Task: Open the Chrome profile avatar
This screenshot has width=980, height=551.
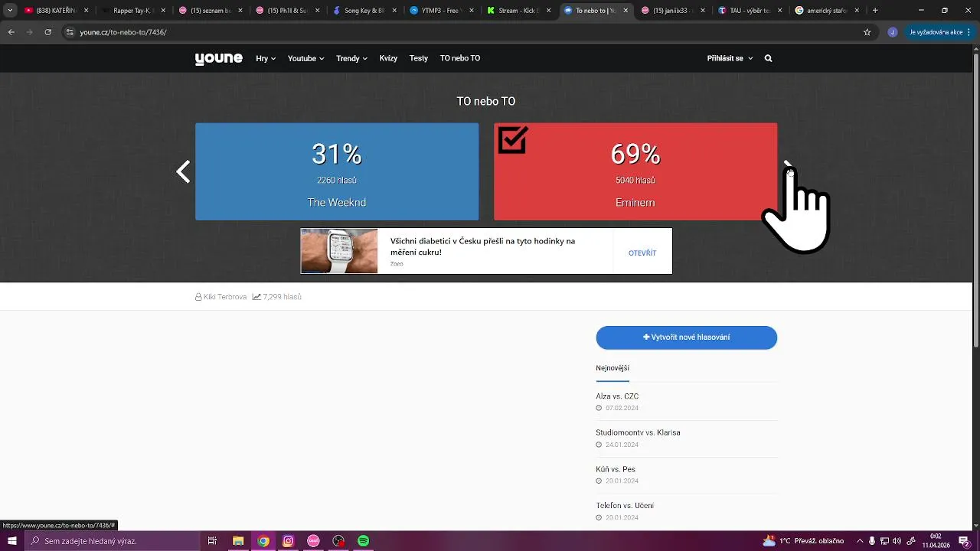Action: click(x=893, y=32)
